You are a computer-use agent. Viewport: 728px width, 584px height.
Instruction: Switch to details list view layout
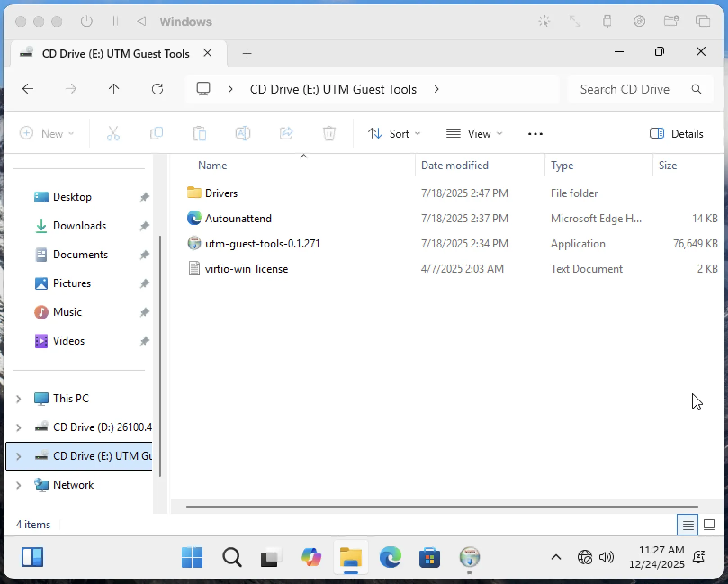click(688, 525)
